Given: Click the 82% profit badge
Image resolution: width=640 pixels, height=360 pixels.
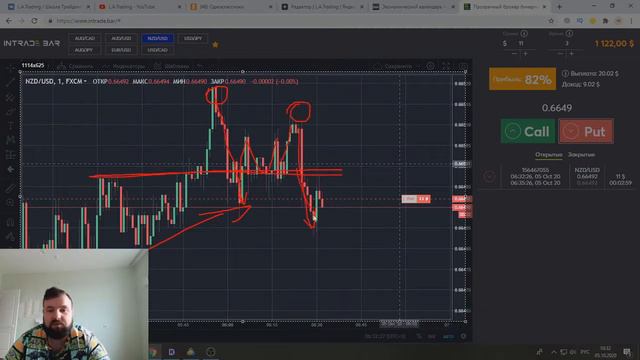Looking at the screenshot, I should 522,79.
